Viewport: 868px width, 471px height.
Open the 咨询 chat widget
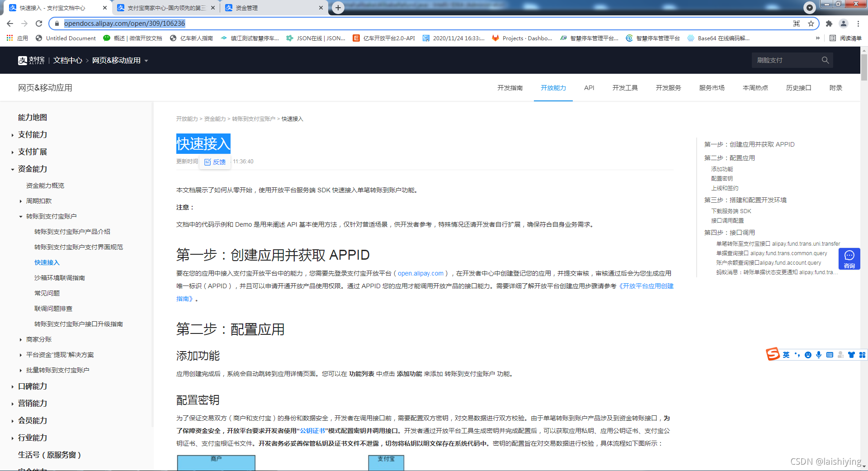tap(849, 259)
